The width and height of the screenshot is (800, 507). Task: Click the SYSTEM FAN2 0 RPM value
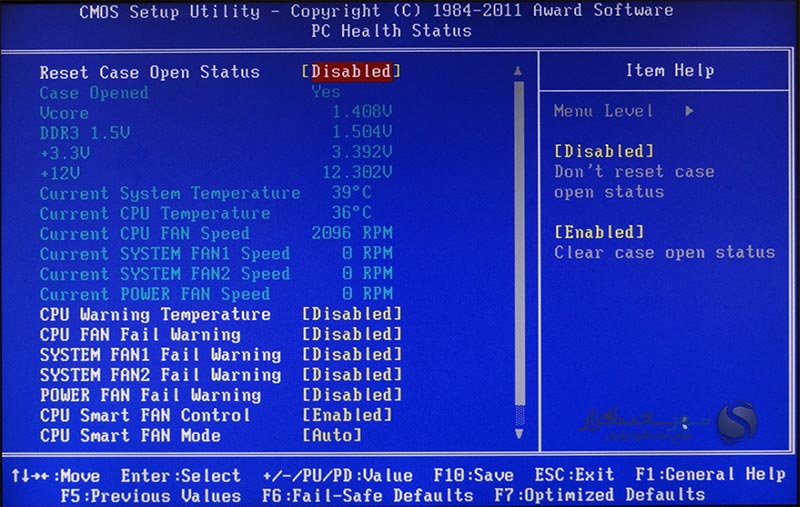click(367, 273)
